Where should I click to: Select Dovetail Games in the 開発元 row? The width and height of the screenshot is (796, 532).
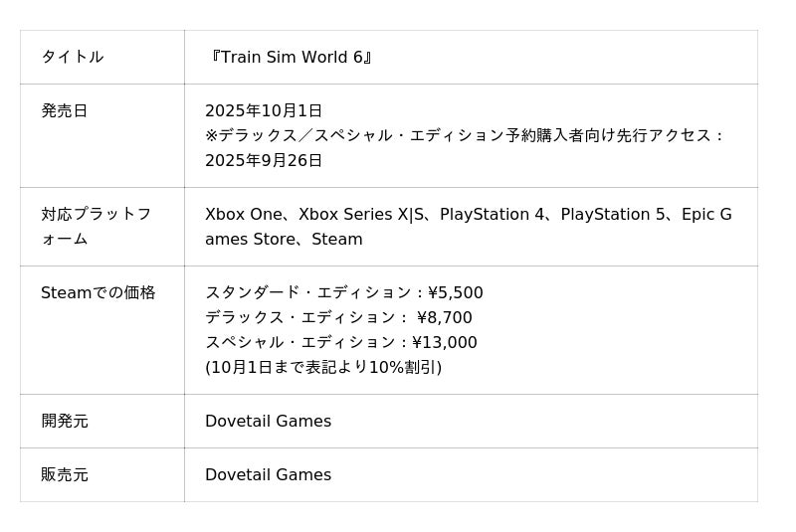(x=268, y=421)
